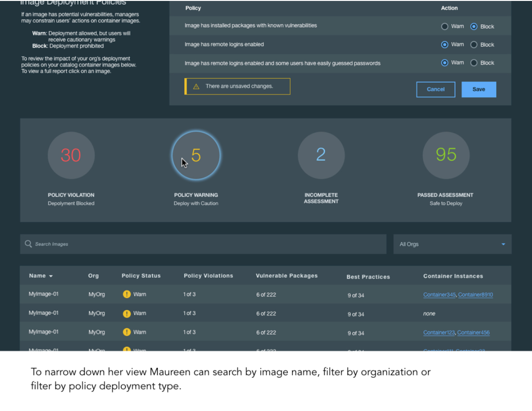Click Warn status icon in the 'none' row
The image size is (532, 411).
click(126, 313)
